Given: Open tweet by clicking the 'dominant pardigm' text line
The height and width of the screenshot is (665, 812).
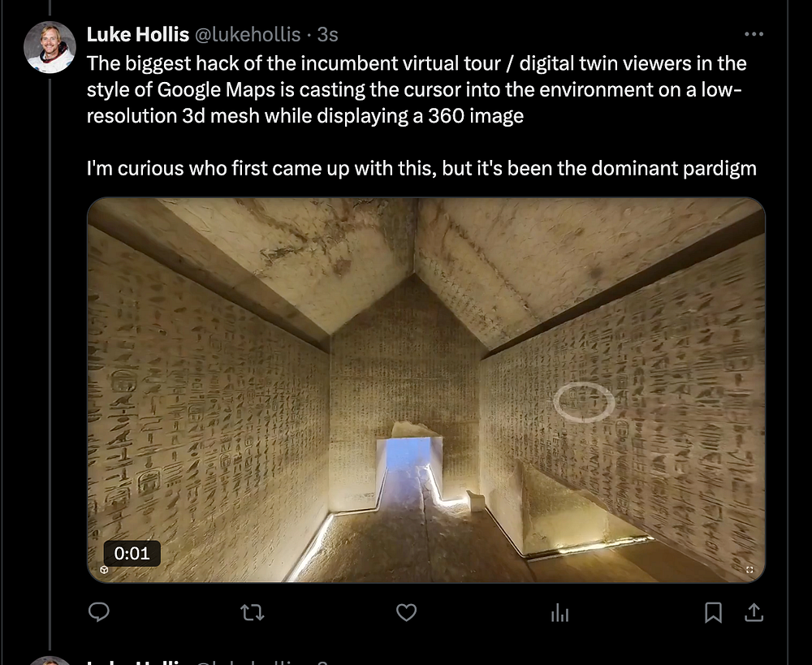Looking at the screenshot, I should click(x=421, y=168).
